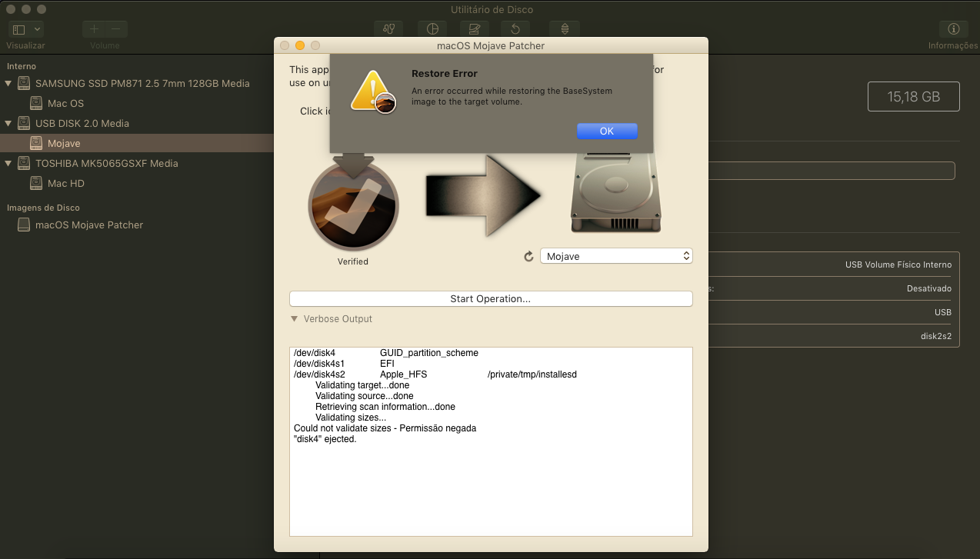
Task: Click the 'Desativado' value in info table
Action: (x=929, y=288)
